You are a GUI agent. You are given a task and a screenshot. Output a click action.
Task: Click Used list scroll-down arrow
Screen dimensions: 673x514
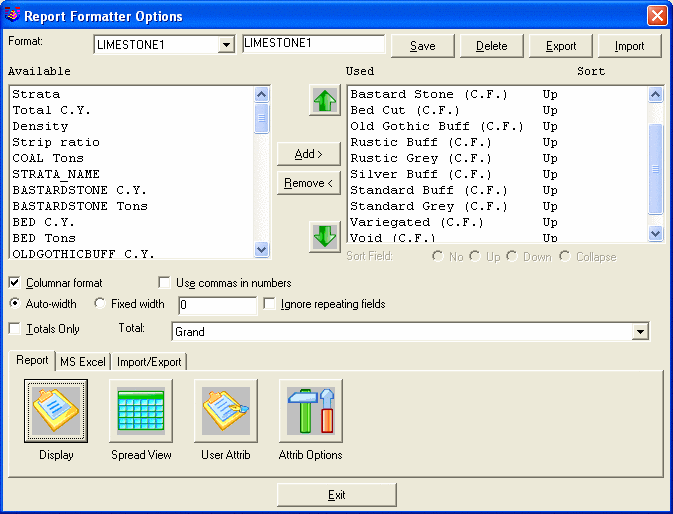[655, 233]
